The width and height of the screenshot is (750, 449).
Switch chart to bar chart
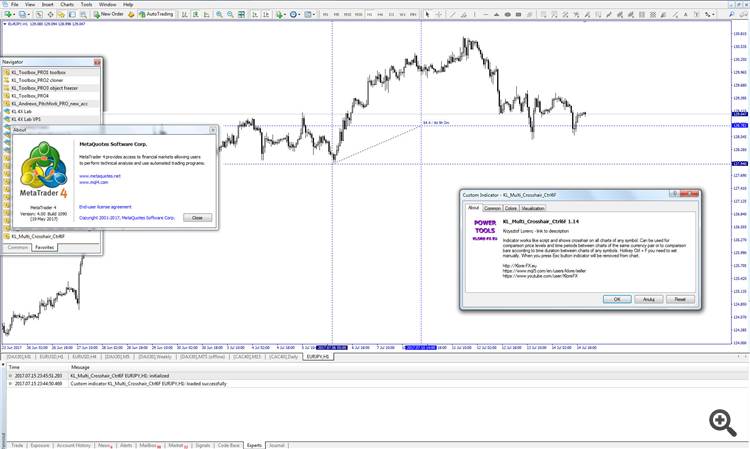tap(184, 14)
